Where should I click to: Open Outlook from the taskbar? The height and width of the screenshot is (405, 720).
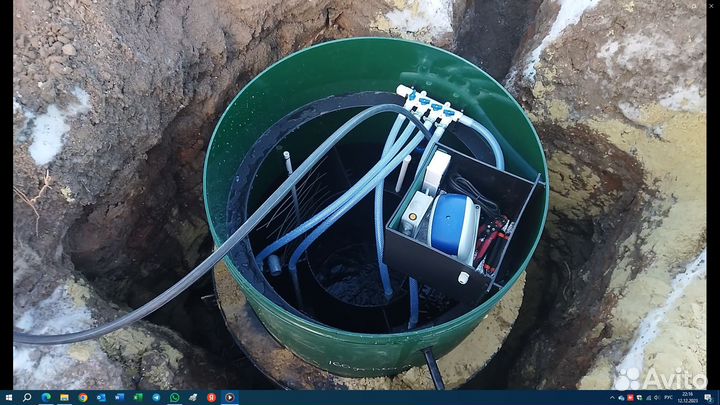click(101, 397)
